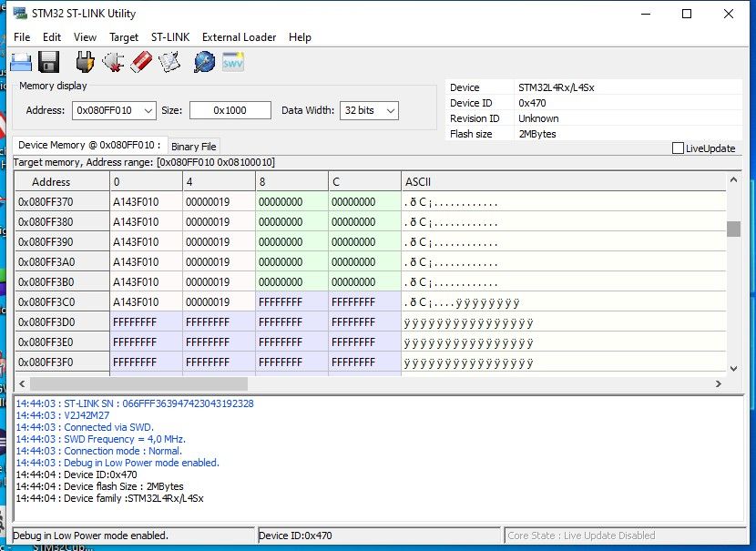Expand the Address dropdown arrow

(x=148, y=110)
